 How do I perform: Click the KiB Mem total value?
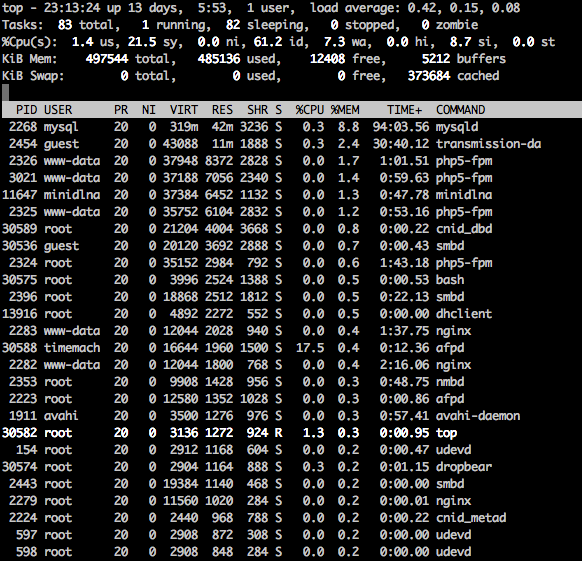[x=107, y=59]
